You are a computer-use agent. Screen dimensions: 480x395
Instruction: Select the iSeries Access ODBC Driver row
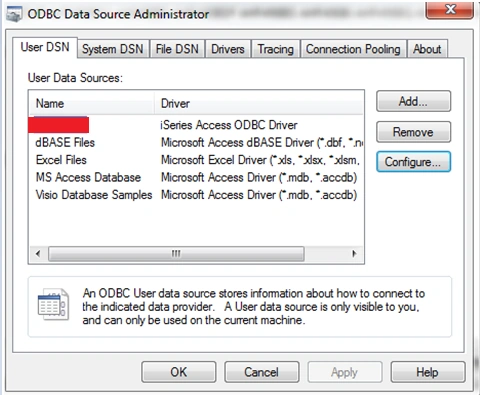[x=196, y=125]
